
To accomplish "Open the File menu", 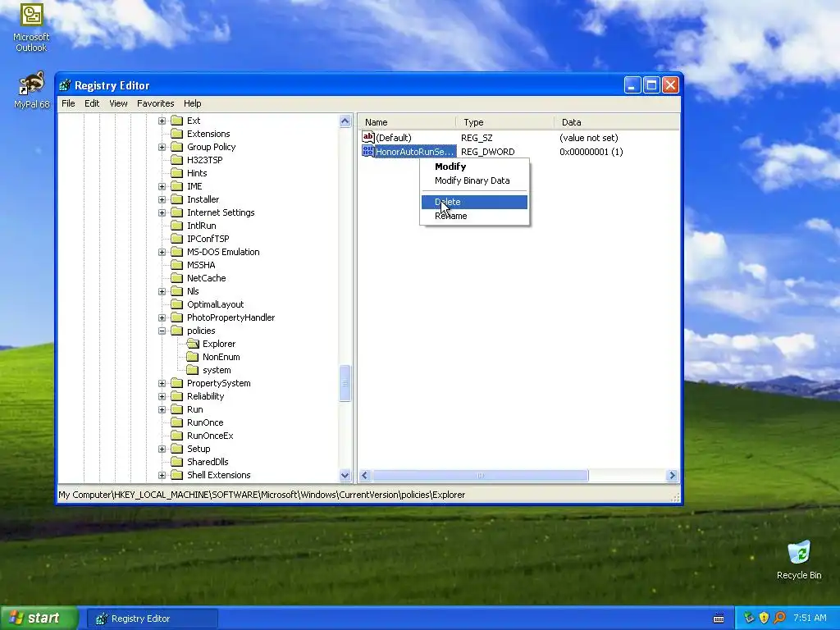I will tap(68, 103).
